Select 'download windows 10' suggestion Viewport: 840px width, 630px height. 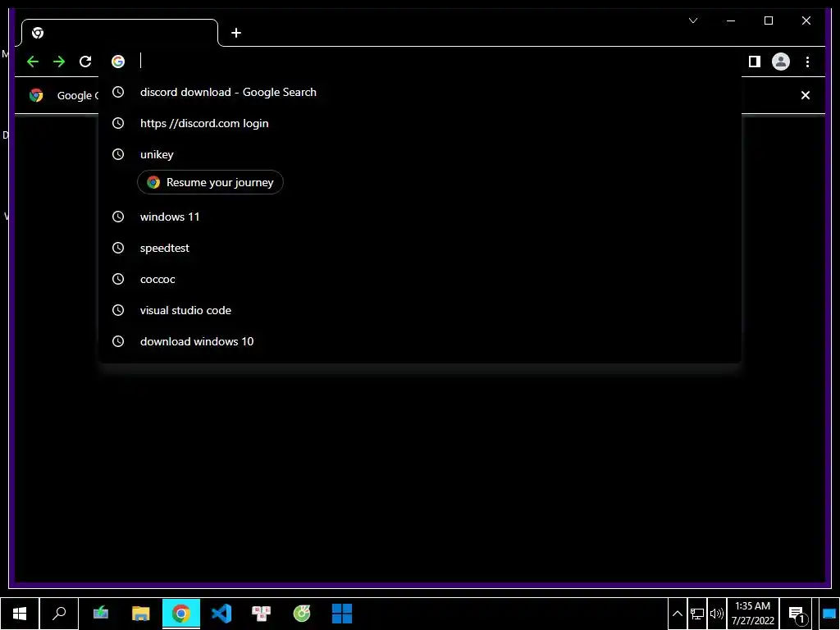(420, 341)
